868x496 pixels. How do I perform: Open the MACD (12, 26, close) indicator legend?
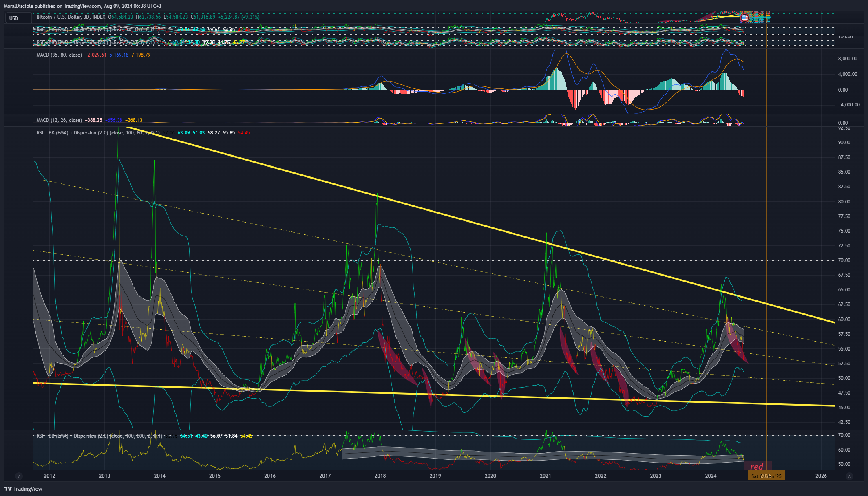(x=59, y=120)
